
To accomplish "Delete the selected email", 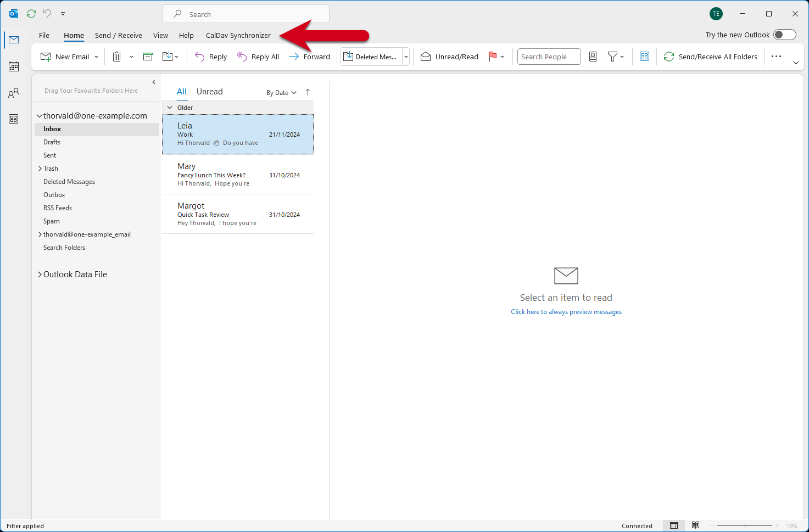I will (x=116, y=56).
